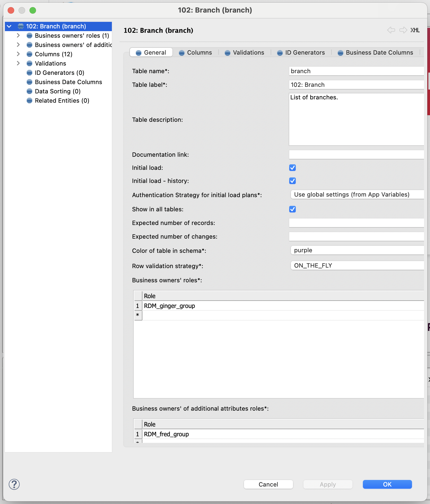
Task: Click the Data Sorting (0) node icon
Action: pyautogui.click(x=29, y=91)
